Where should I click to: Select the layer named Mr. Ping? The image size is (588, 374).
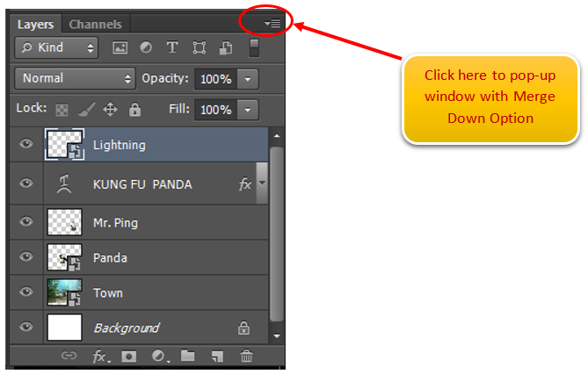point(115,223)
